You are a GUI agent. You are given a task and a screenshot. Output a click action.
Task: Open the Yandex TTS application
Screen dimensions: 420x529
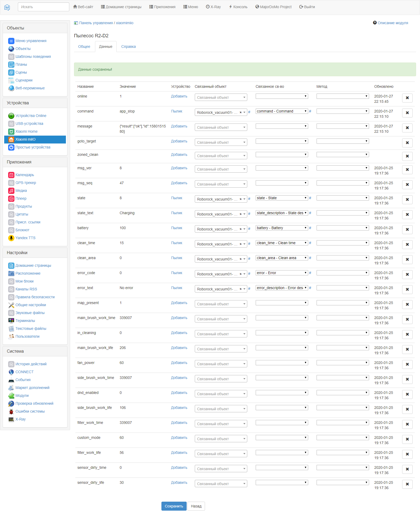coord(25,238)
